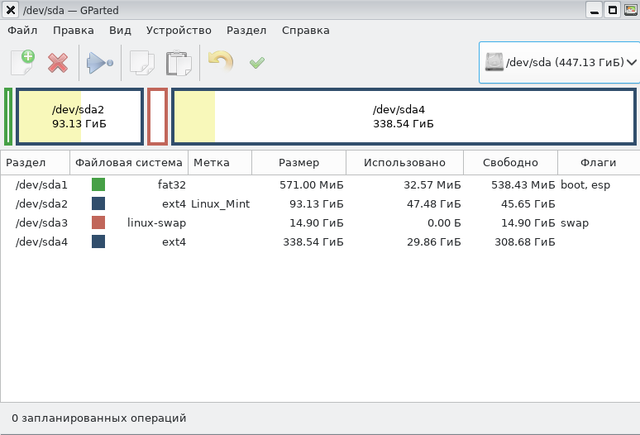Open the Вид menu
Viewport: 640px width, 435px height.
click(x=120, y=31)
